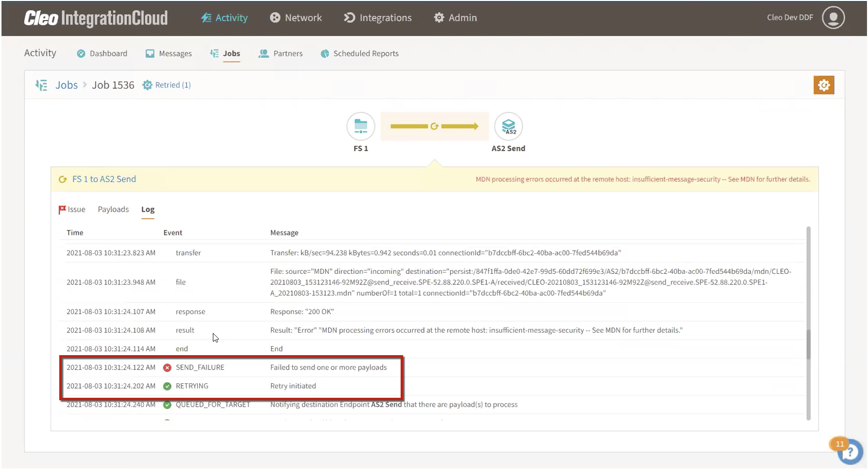Click the FS 1 folder endpoint icon
This screenshot has width=868, height=470.
pos(360,127)
